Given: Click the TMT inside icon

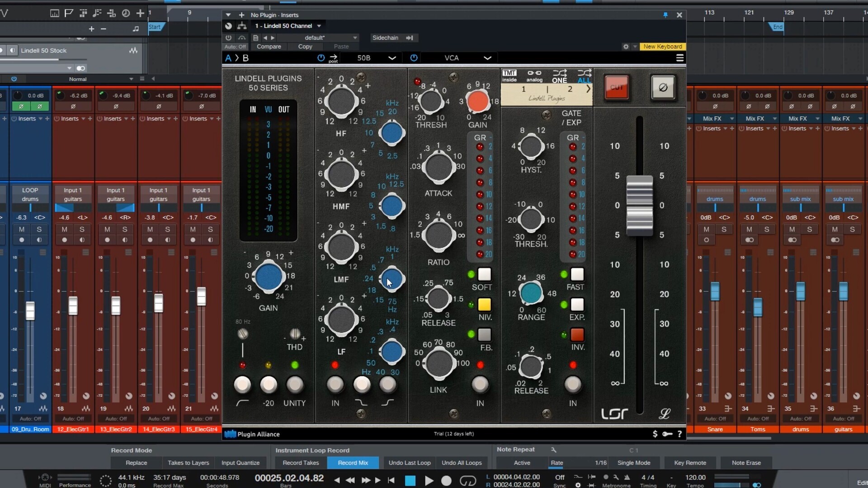Looking at the screenshot, I should tap(509, 75).
